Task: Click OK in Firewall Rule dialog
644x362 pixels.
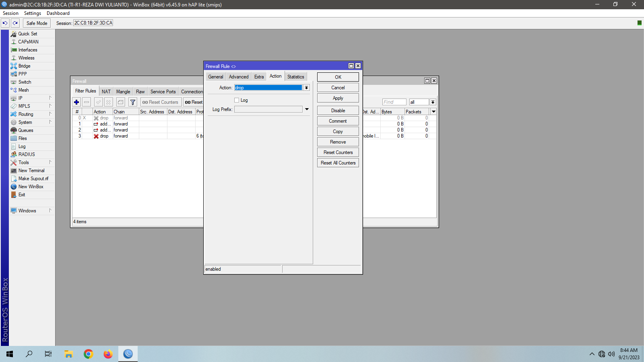Action: click(338, 77)
